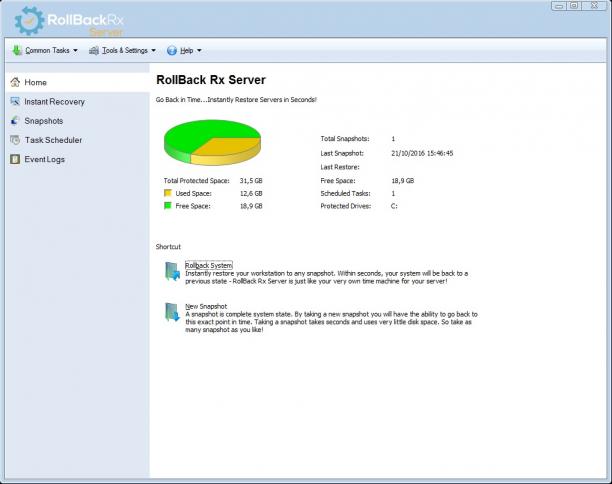Click the New Snapshot link
The image size is (612, 484).
(206, 306)
